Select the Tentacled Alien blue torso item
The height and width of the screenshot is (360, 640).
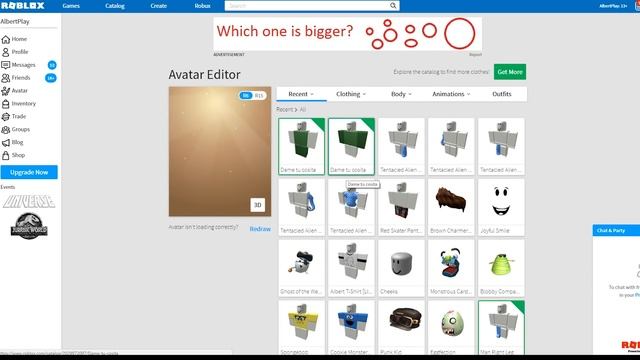351,207
